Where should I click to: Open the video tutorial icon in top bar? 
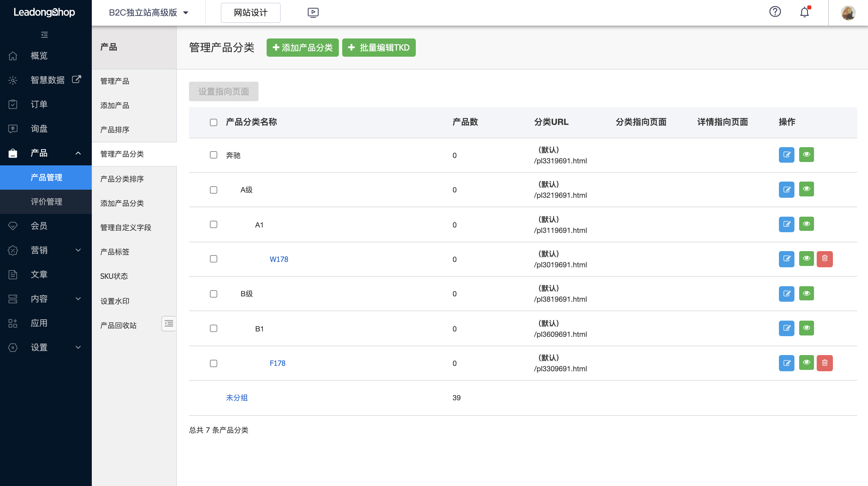[x=313, y=12]
